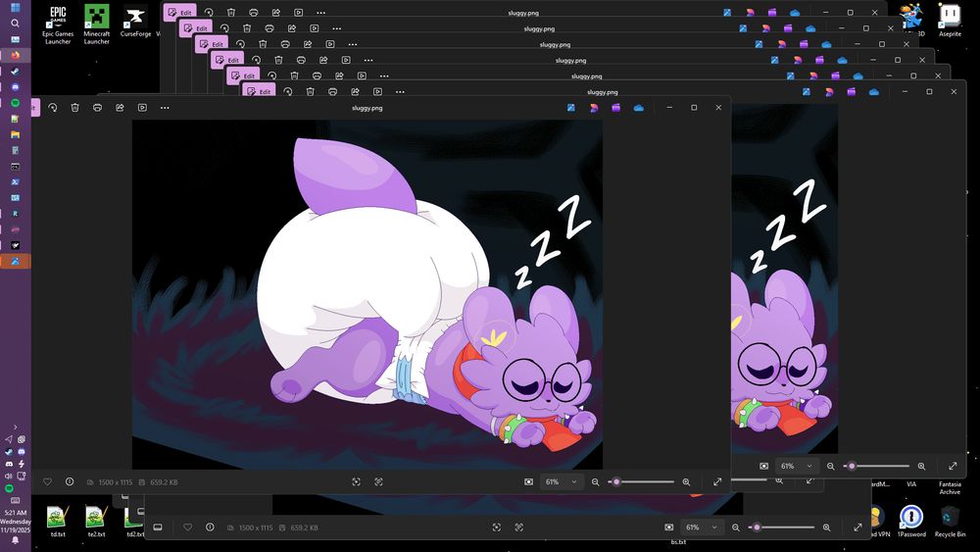
Task: Enter full screen in frontmost Photos window
Action: 717,482
